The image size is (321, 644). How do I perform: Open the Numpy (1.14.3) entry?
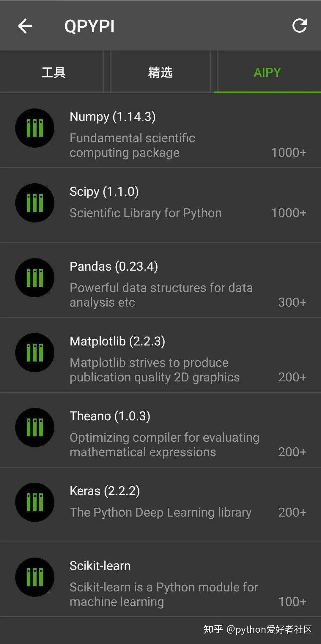113,117
